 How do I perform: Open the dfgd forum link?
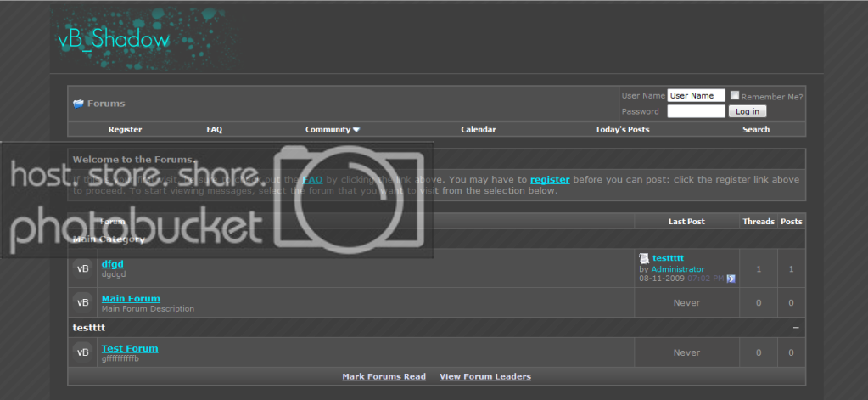[112, 264]
